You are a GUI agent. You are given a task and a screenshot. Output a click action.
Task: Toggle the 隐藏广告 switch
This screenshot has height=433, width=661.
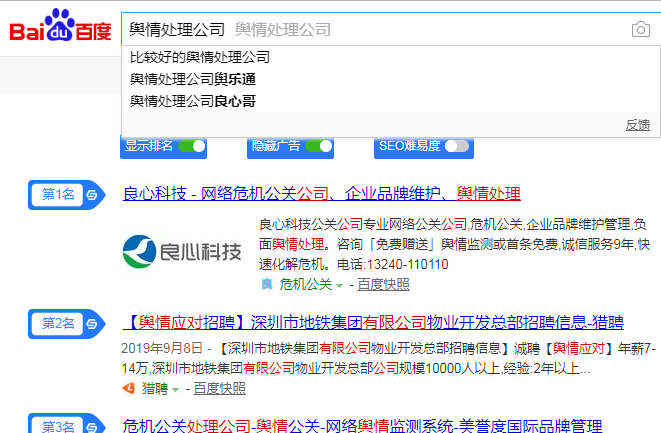(319, 146)
